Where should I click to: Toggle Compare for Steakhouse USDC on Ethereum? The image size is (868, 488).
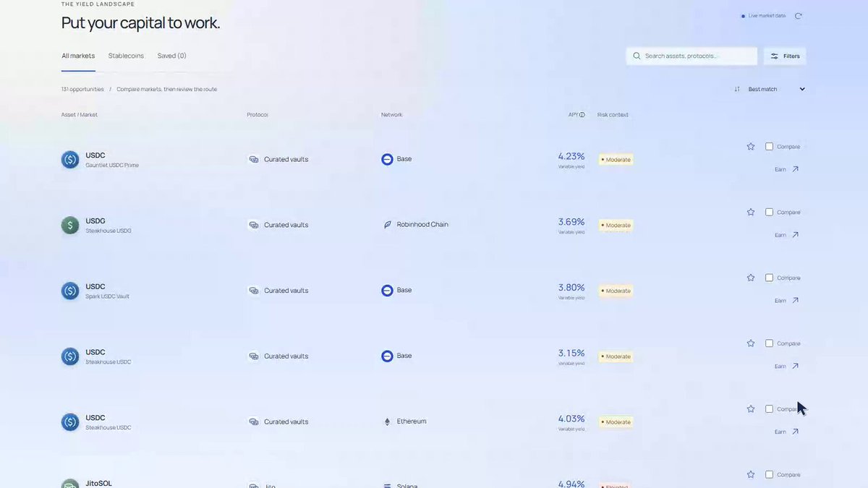[769, 409]
